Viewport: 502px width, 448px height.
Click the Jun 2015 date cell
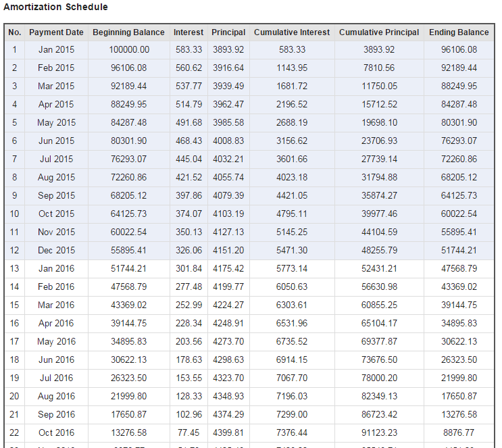click(x=56, y=141)
